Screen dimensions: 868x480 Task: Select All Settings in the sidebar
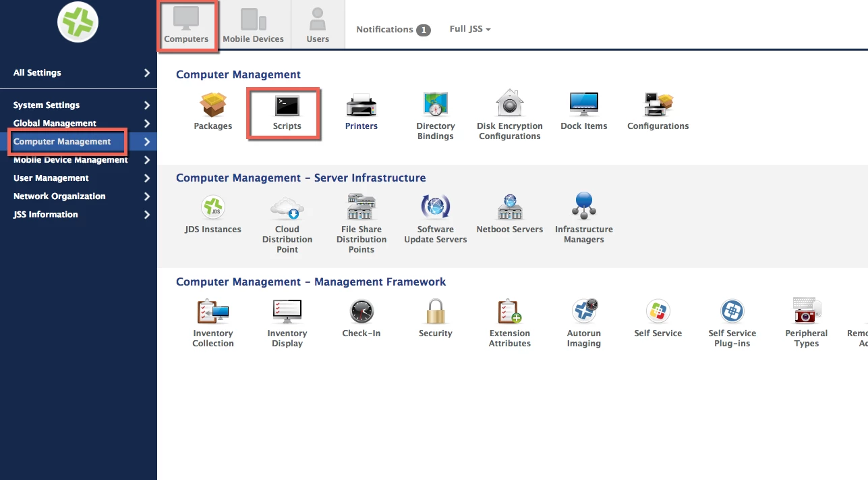(37, 73)
